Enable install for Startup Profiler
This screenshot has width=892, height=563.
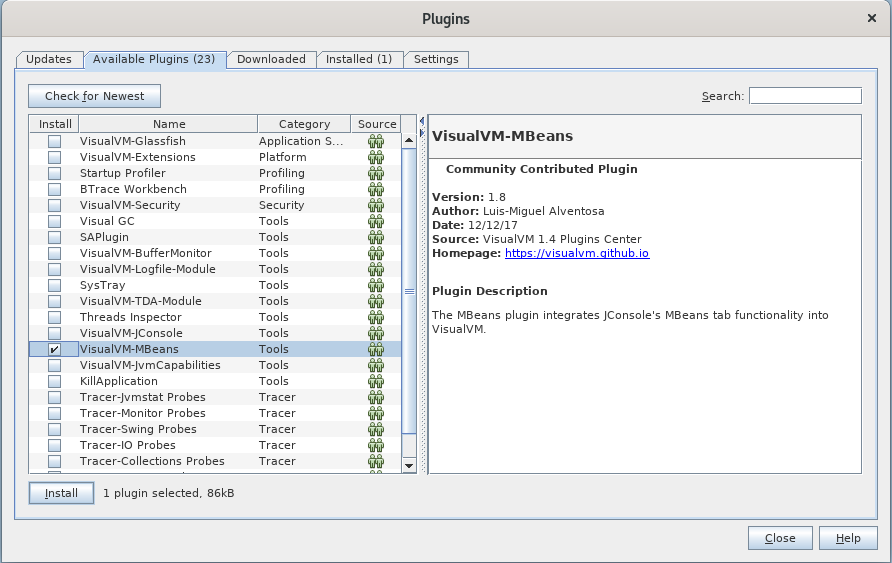[54, 173]
